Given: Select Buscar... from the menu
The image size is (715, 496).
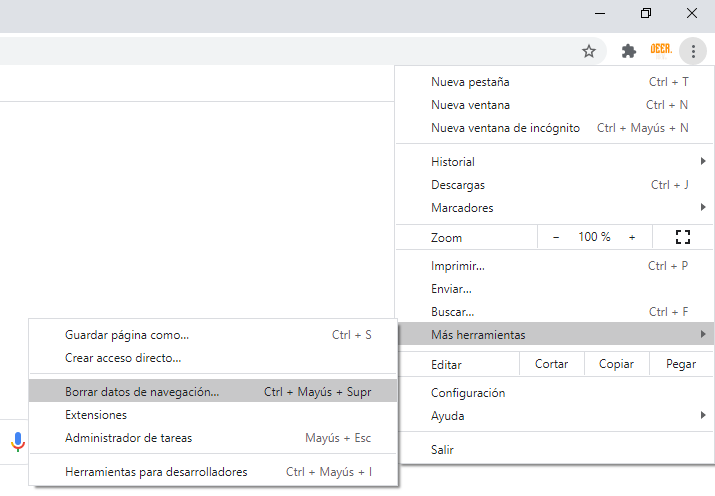Looking at the screenshot, I should pyautogui.click(x=554, y=312).
